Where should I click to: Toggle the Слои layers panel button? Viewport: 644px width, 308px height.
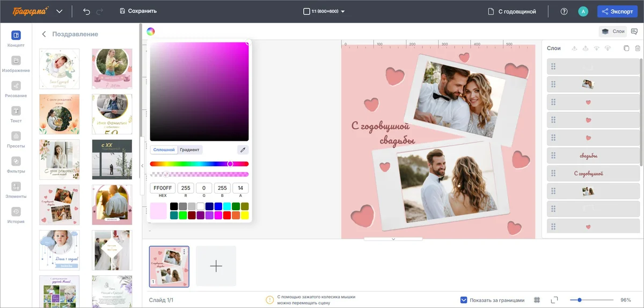613,32
